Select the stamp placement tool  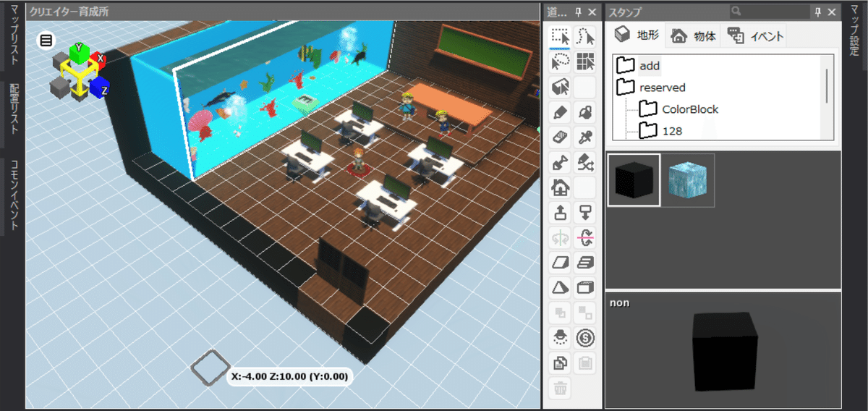coord(561,163)
